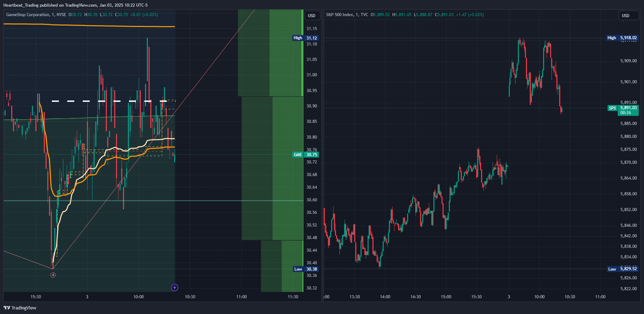The width and height of the screenshot is (644, 314).
Task: Click the 5,880.00 price axis label
Action: click(x=629, y=137)
